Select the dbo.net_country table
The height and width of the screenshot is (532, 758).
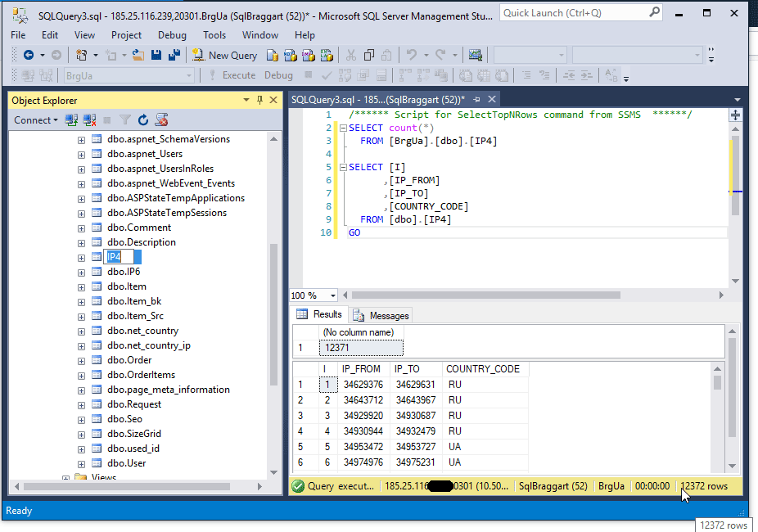142,331
